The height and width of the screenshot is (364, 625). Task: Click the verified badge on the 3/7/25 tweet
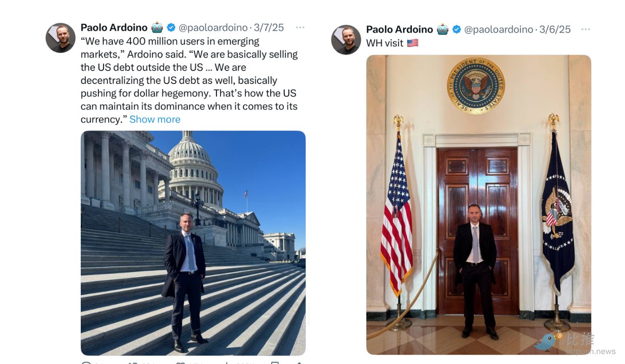(171, 28)
